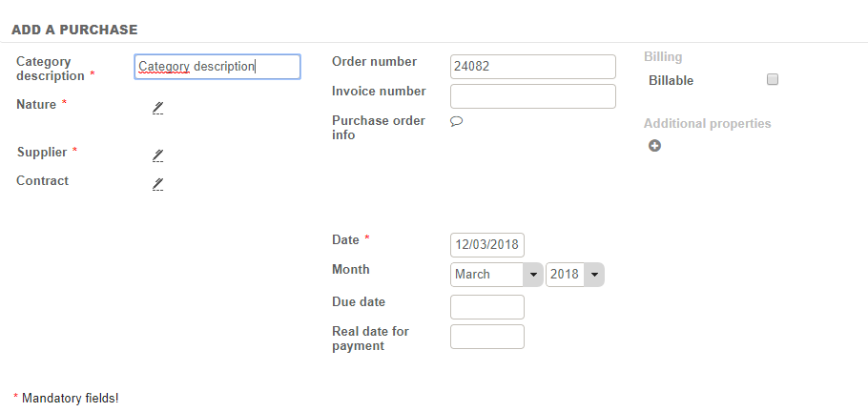This screenshot has height=412, width=868.
Task: Click the Additional properties heading
Action: coord(707,123)
